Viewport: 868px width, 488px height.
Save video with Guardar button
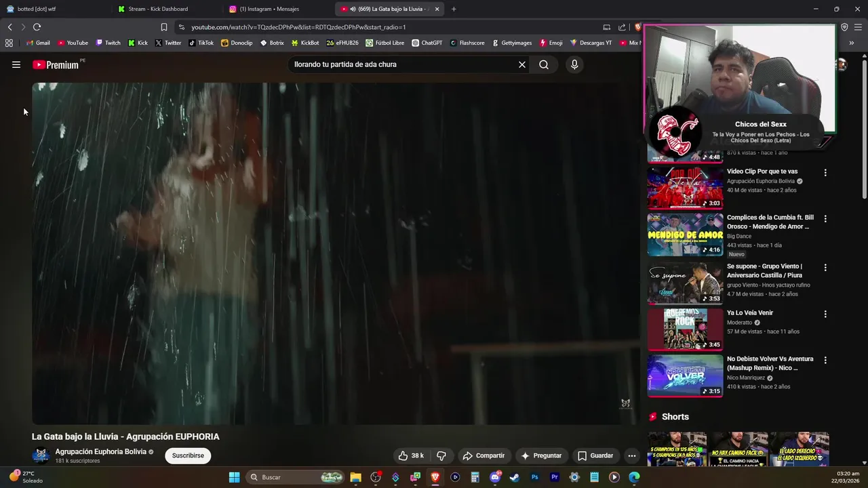(595, 455)
